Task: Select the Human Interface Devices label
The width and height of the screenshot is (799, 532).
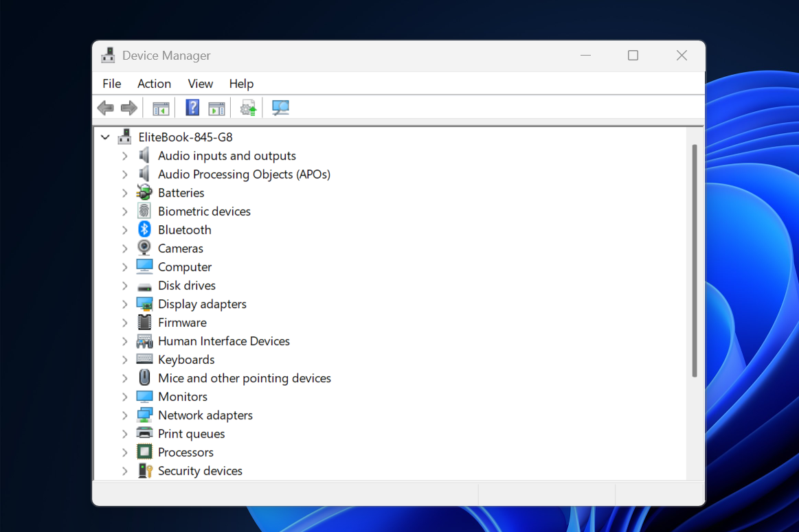Action: (x=224, y=341)
